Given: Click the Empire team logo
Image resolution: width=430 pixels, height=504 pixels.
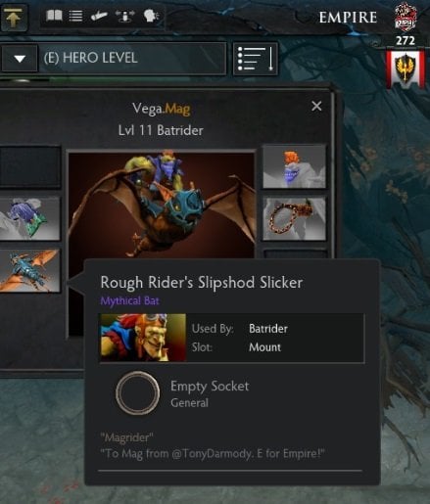Looking at the screenshot, I should pos(406,18).
